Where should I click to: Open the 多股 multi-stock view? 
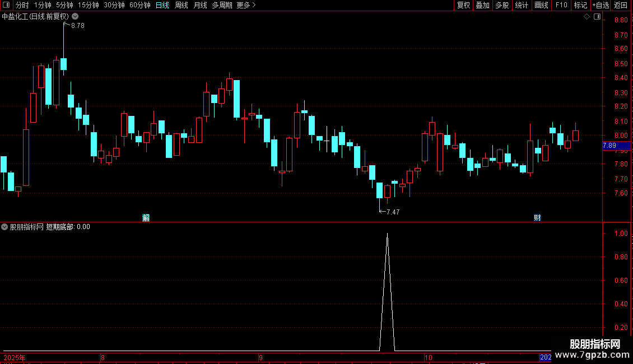tap(502, 5)
